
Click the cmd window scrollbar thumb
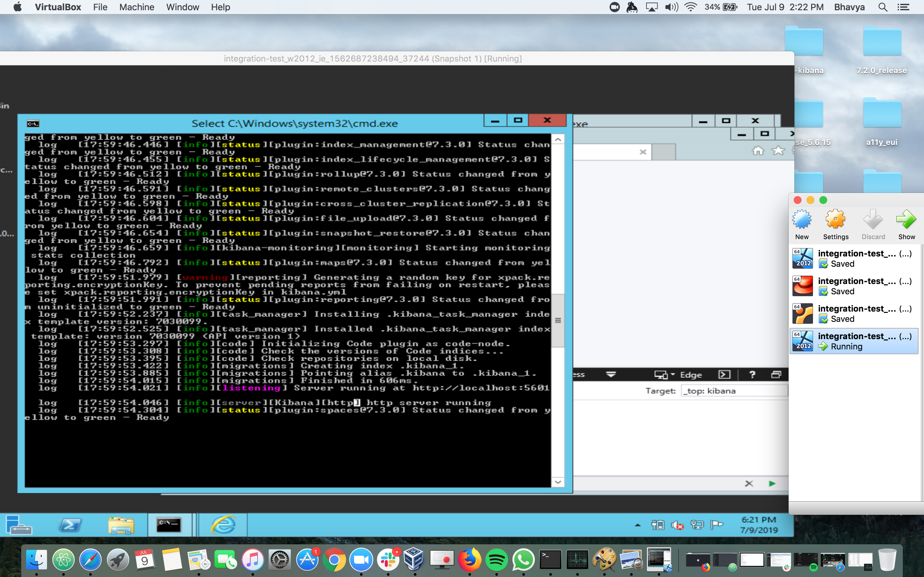pos(558,321)
